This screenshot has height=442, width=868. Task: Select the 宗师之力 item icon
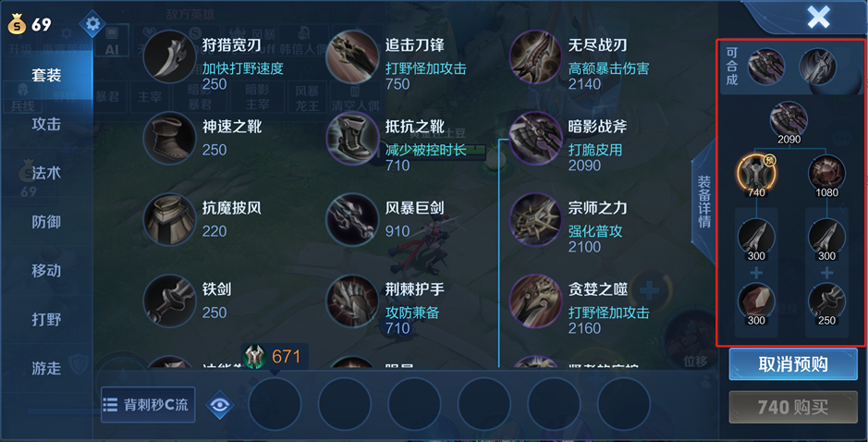(534, 220)
